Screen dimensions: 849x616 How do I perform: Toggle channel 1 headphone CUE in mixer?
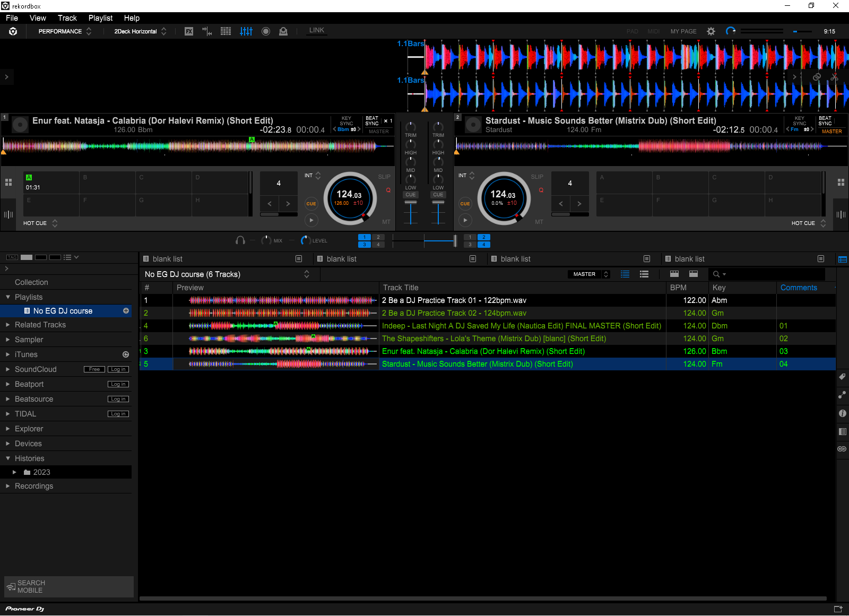pos(411,195)
